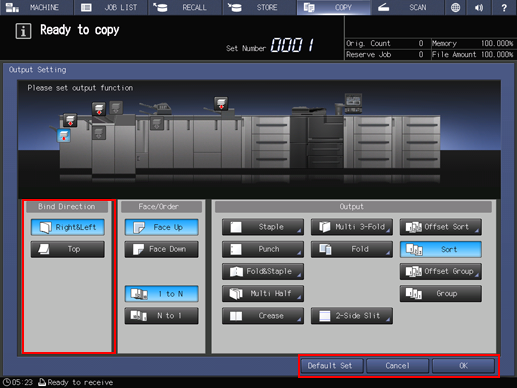Open the RECALL tab
The width and height of the screenshot is (517, 388).
pyautogui.click(x=185, y=7)
